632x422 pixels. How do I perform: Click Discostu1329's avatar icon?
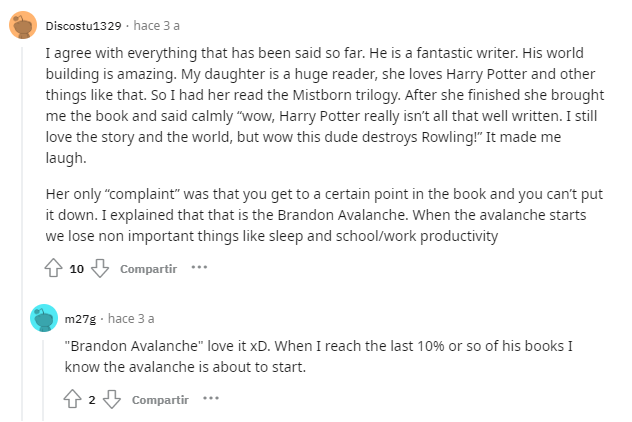pyautogui.click(x=22, y=24)
